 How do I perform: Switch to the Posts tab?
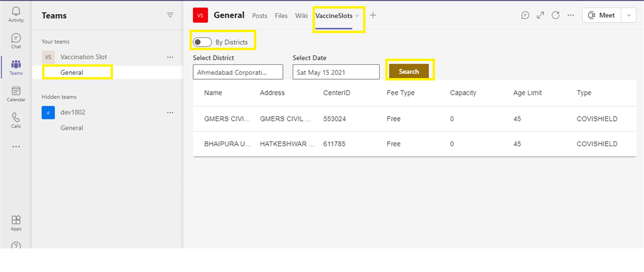pyautogui.click(x=260, y=16)
